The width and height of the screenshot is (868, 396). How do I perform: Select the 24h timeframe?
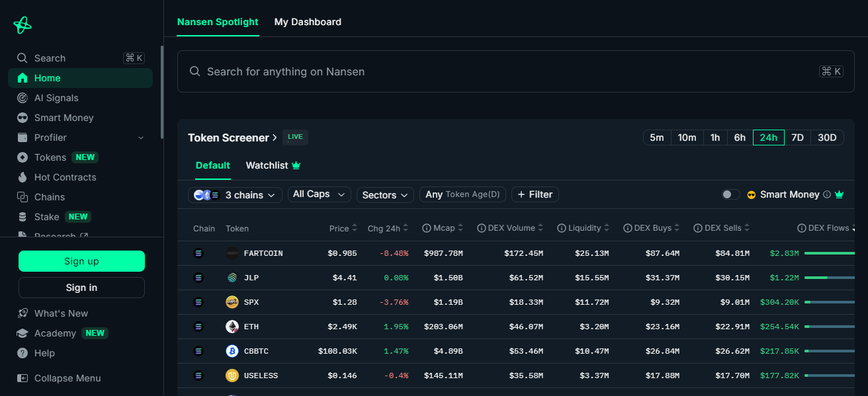click(x=769, y=138)
